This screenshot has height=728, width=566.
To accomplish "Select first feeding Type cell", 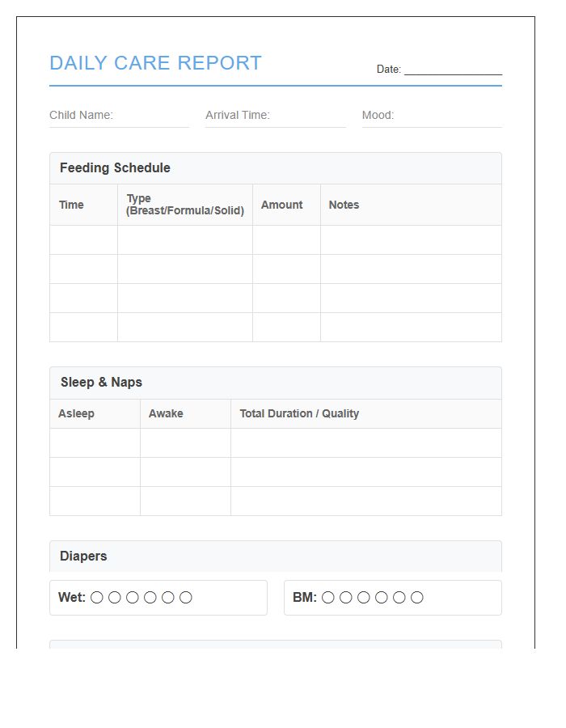I will [x=185, y=240].
